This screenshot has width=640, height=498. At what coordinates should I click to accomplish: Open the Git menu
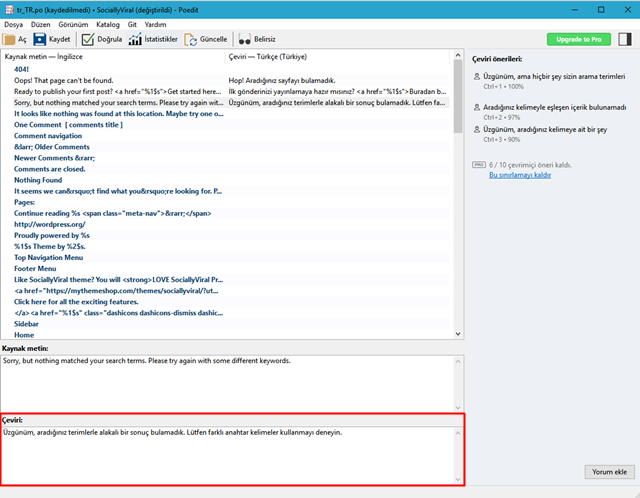[x=132, y=24]
